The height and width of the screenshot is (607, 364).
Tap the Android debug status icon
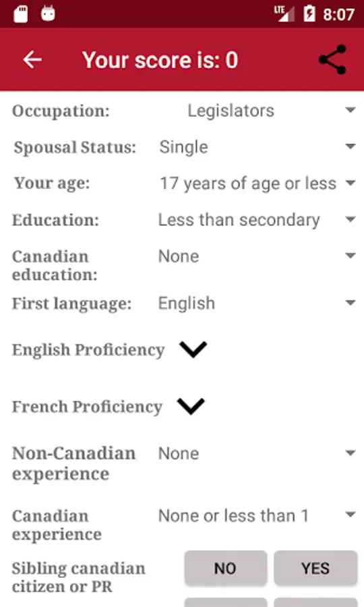point(49,13)
